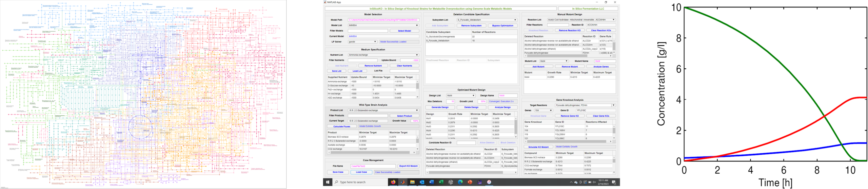
Task: Click the Select Model button
Action: (x=404, y=31)
